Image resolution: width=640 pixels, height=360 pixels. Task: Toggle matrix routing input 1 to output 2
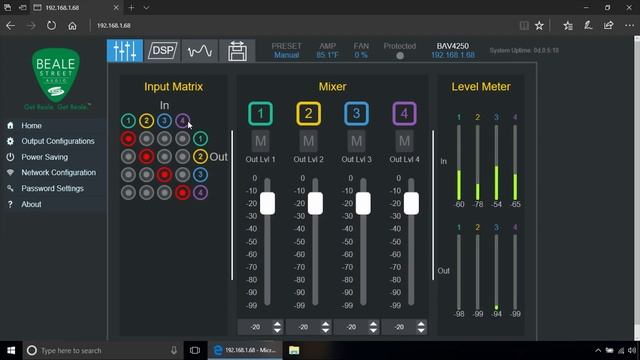tap(128, 157)
